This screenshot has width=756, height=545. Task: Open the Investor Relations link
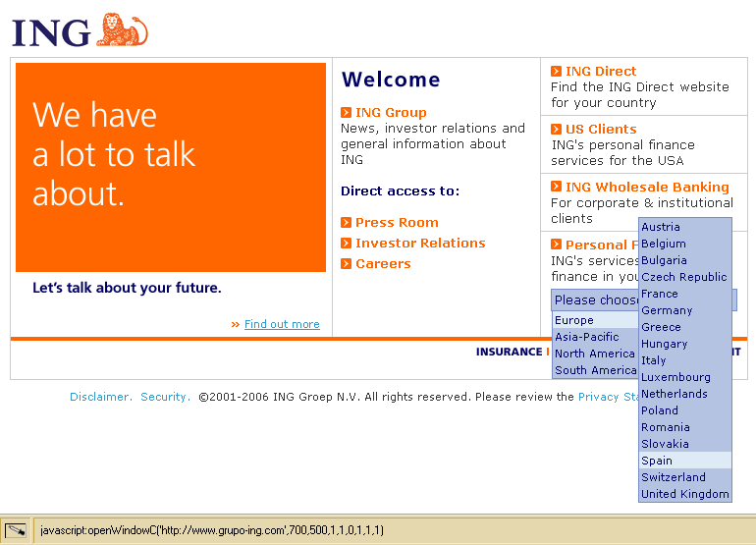tap(420, 244)
